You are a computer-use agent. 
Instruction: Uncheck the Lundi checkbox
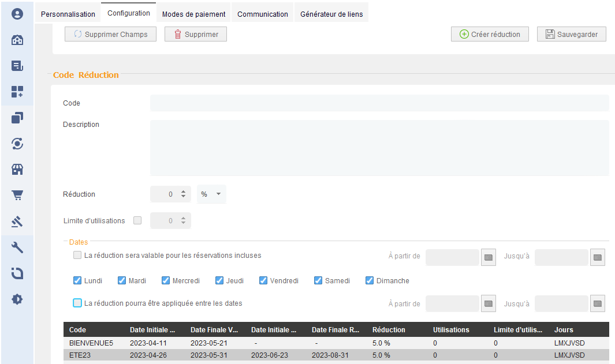[x=77, y=280]
